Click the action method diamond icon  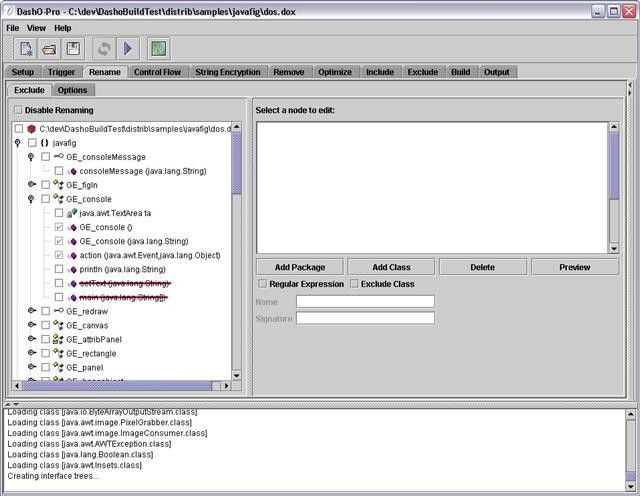(x=72, y=256)
